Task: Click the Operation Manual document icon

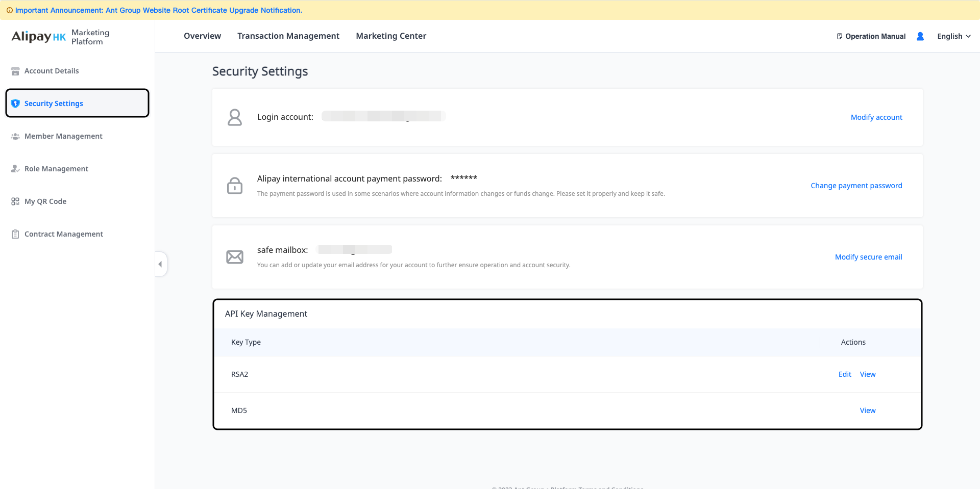Action: click(x=839, y=36)
